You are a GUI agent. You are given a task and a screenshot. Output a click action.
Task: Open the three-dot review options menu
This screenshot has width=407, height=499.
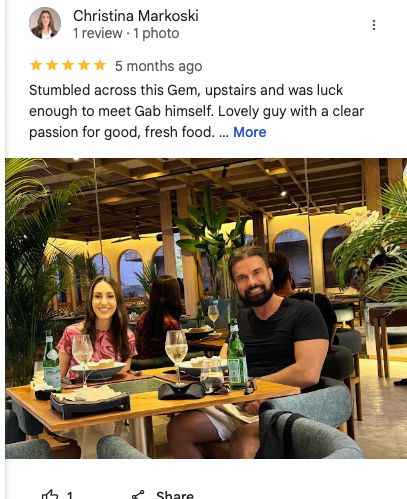[374, 25]
